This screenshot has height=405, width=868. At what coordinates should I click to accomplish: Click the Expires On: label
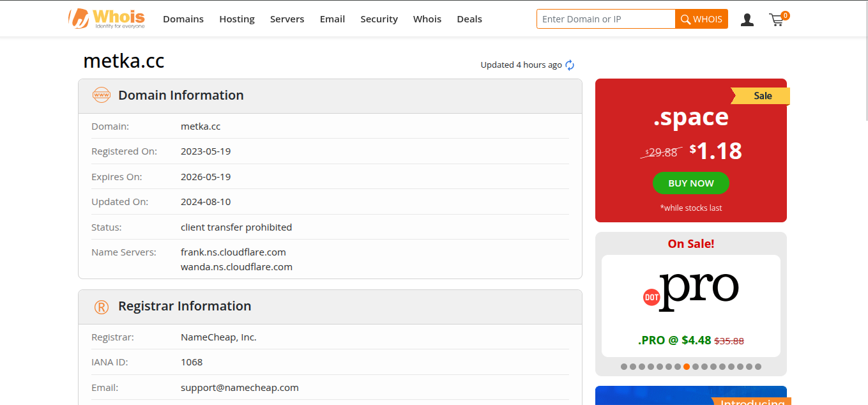click(117, 177)
